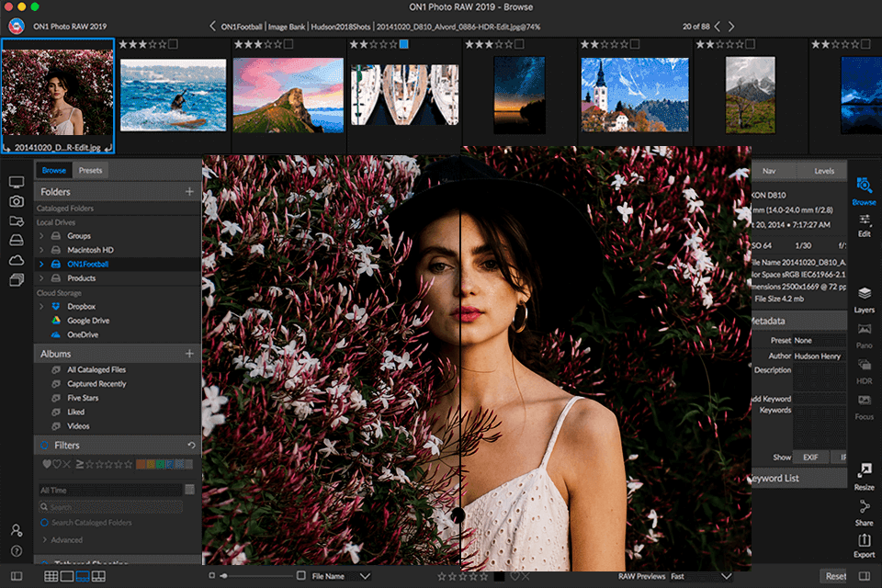This screenshot has height=588, width=882.
Task: Open the File Name sort dropdown
Action: 365,576
